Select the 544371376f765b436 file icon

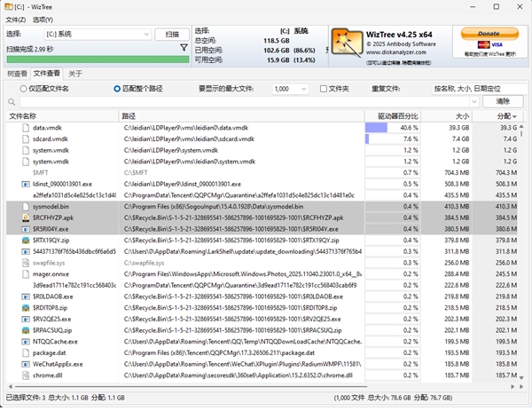(26, 252)
